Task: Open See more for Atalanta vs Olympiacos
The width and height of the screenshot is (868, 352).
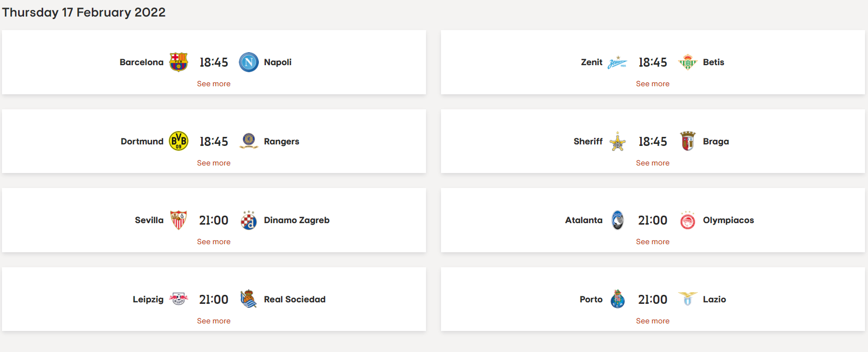Action: pyautogui.click(x=653, y=242)
